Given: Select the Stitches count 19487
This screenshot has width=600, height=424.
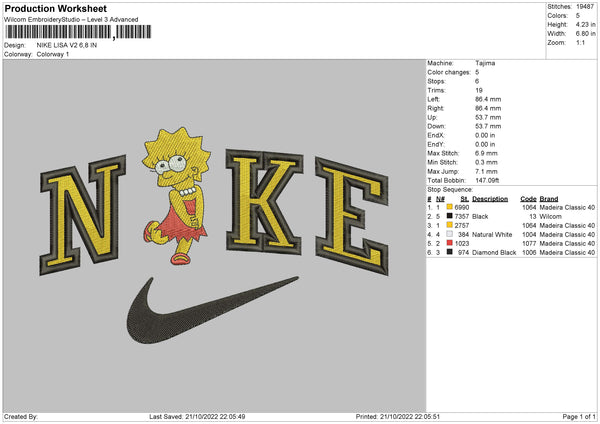Looking at the screenshot, I should tap(585, 7).
